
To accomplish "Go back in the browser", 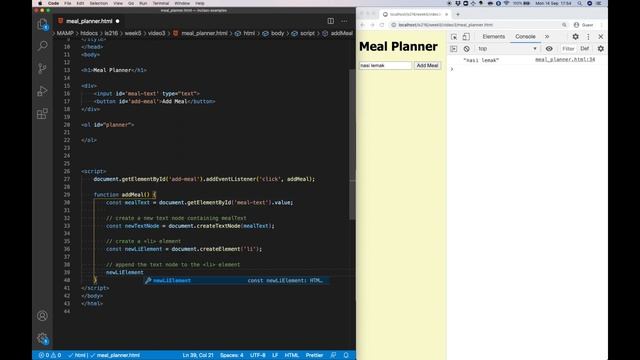I will point(362,25).
